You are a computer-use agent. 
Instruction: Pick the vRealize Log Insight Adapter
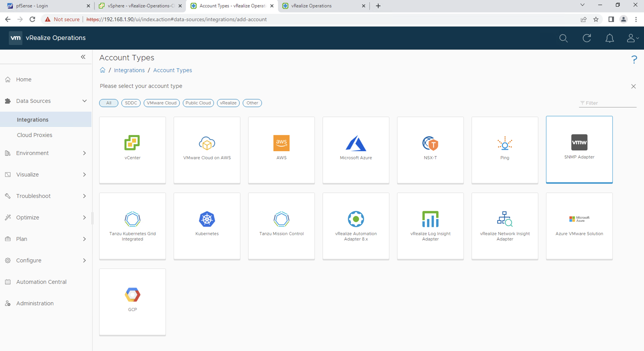[x=430, y=226]
